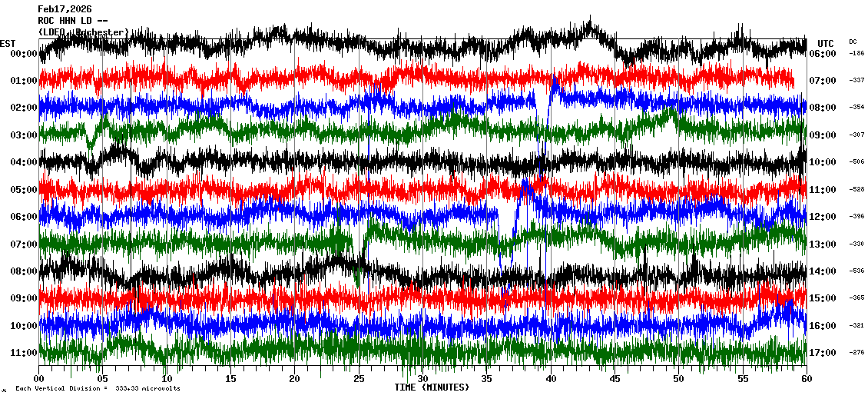Click the DC value -321

(856, 325)
